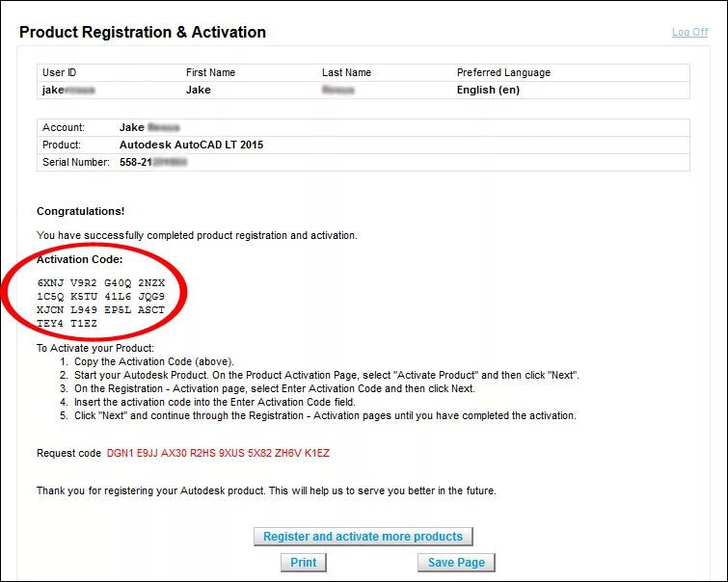
Task: Click the Request code label
Action: point(68,453)
